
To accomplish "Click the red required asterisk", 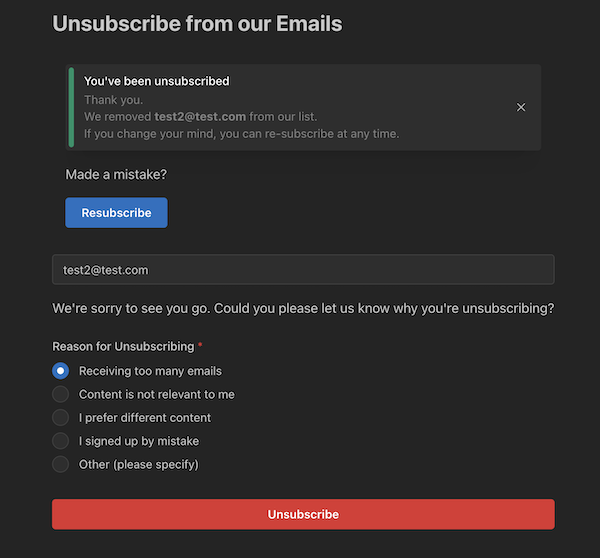I will click(x=200, y=346).
